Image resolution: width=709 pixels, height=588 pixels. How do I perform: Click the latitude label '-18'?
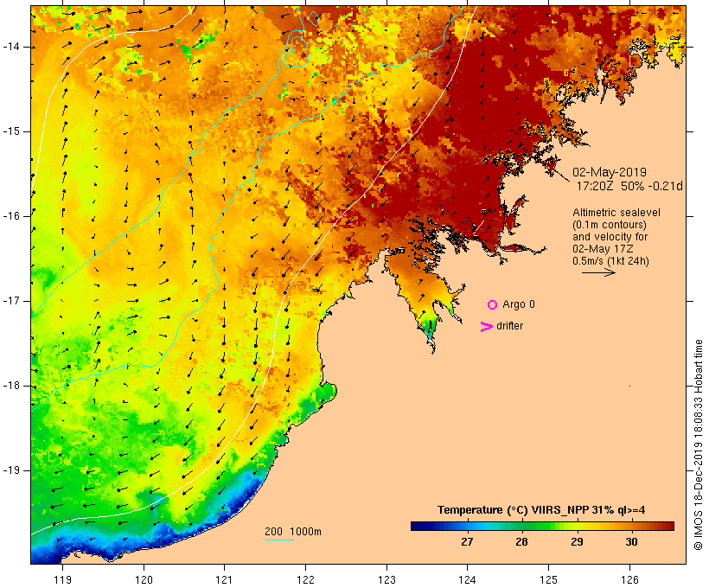[11, 386]
